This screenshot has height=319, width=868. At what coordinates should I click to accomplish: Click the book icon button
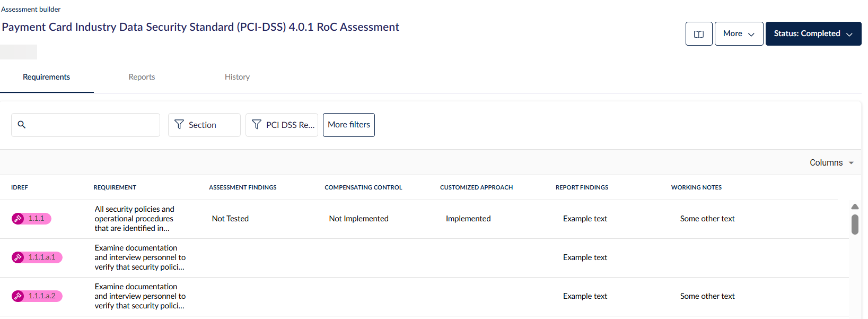coord(698,34)
